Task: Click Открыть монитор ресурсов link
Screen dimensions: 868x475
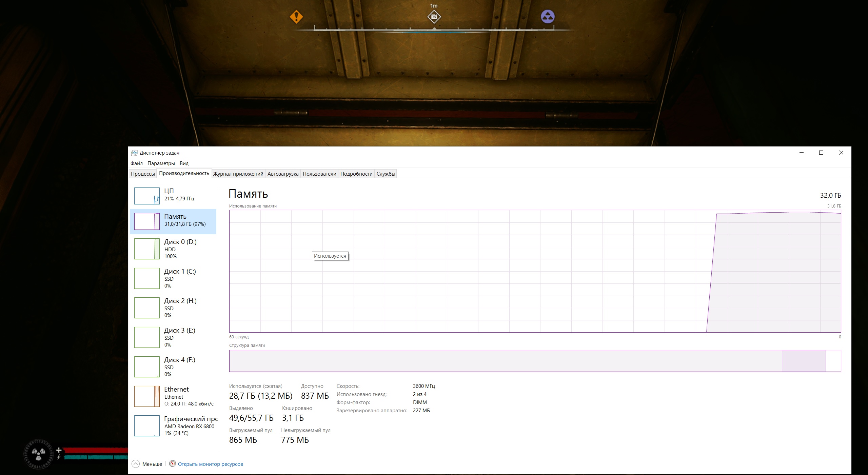Action: coord(210,464)
